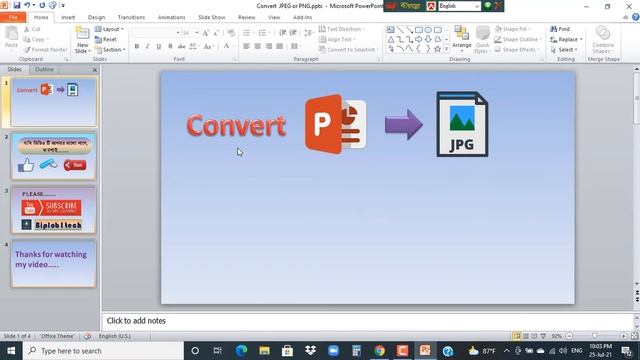Click to add notes field
Screen dimensions: 640x360
pos(367,321)
